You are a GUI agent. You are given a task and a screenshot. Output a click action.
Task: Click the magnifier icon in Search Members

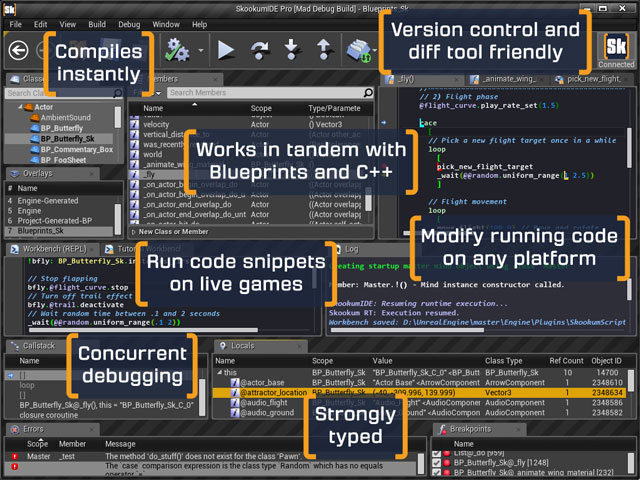point(368,93)
